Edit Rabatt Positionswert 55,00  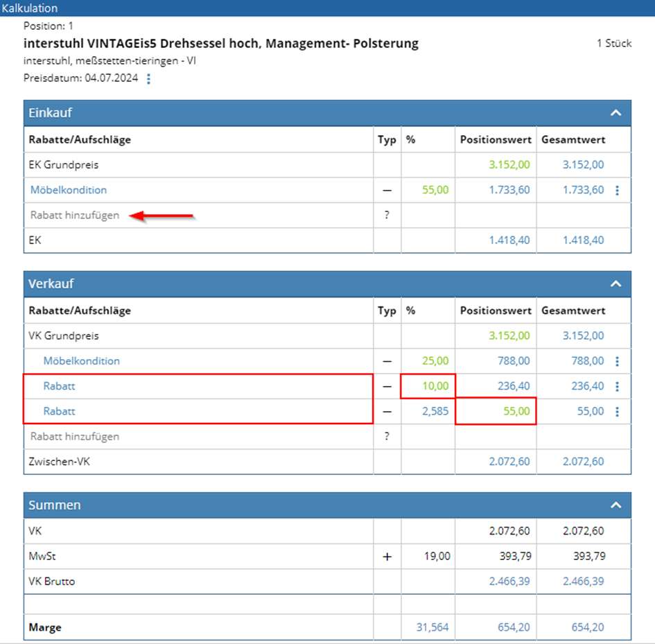516,411
